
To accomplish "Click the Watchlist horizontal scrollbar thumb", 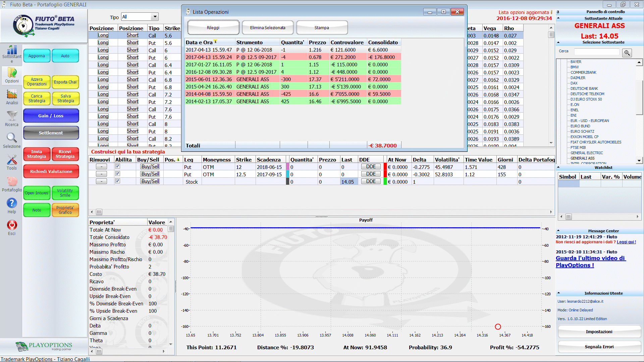I will 569,217.
